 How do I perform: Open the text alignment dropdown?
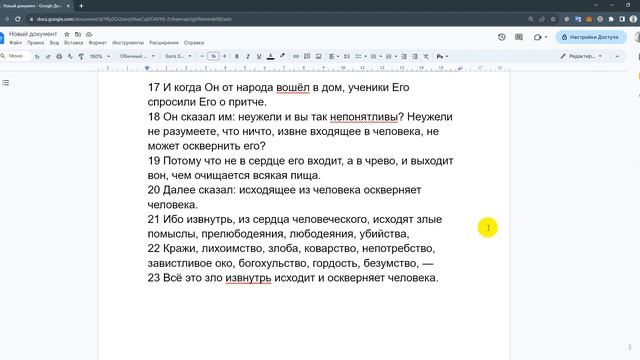click(334, 56)
